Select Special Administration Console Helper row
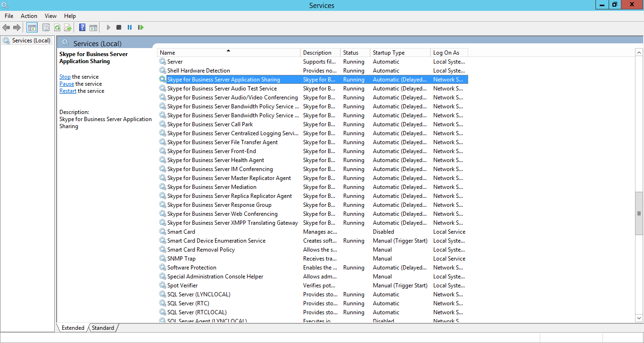This screenshot has height=343, width=644. 313,277
